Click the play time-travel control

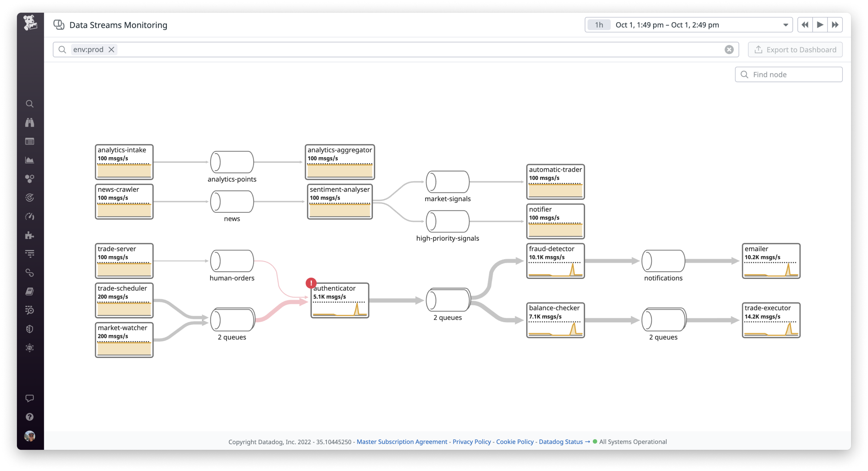[x=820, y=24]
